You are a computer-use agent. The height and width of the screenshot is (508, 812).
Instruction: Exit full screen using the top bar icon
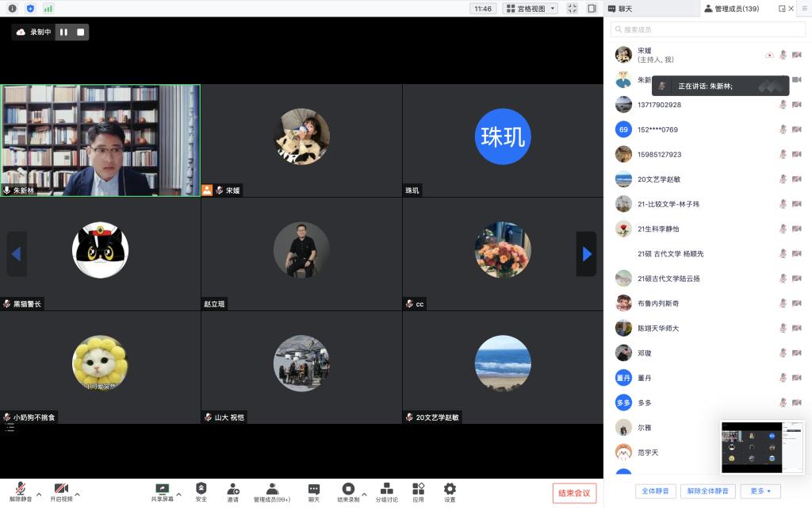point(572,9)
